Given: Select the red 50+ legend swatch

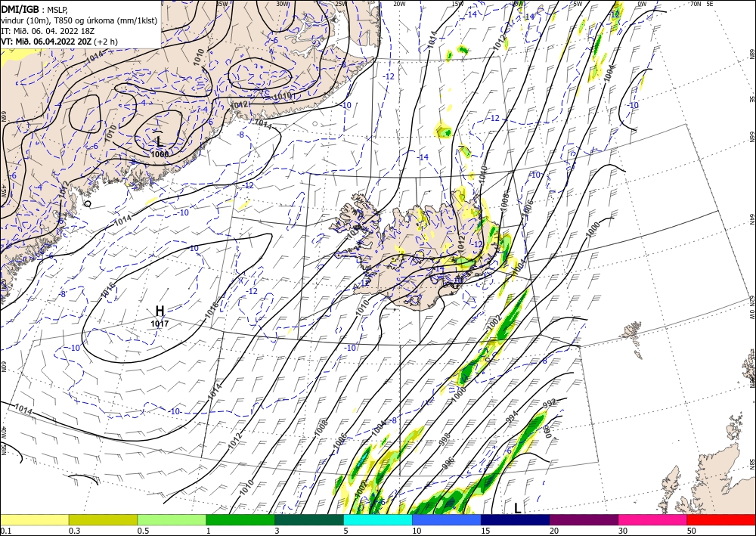Looking at the screenshot, I should click(x=721, y=519).
